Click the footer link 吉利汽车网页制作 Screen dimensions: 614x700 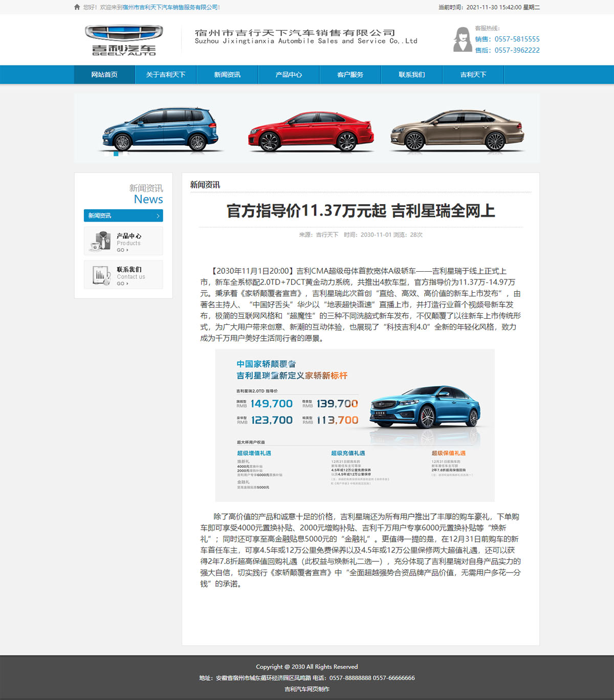(x=307, y=689)
